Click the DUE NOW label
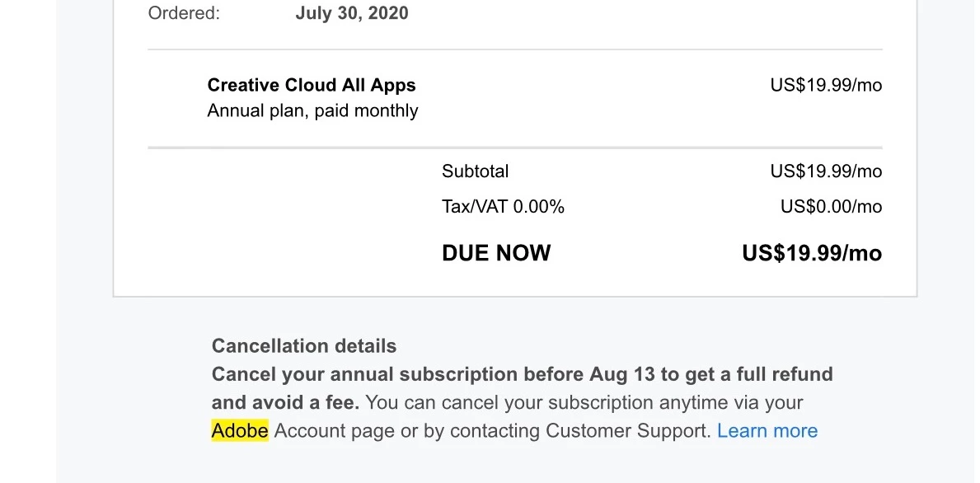The width and height of the screenshot is (980, 483). 496,253
